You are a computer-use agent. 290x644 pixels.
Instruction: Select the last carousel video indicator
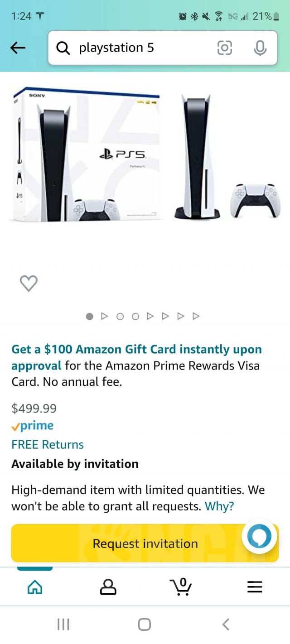click(196, 316)
